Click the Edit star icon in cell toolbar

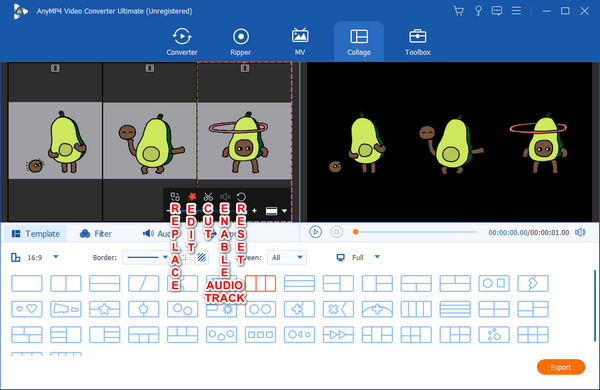click(x=192, y=197)
